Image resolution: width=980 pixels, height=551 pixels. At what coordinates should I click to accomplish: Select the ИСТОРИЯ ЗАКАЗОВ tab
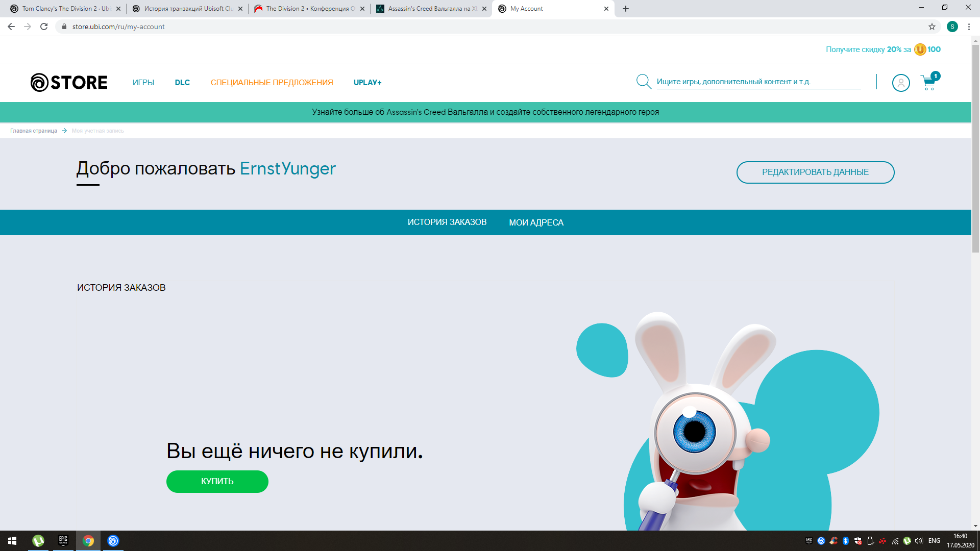(447, 222)
